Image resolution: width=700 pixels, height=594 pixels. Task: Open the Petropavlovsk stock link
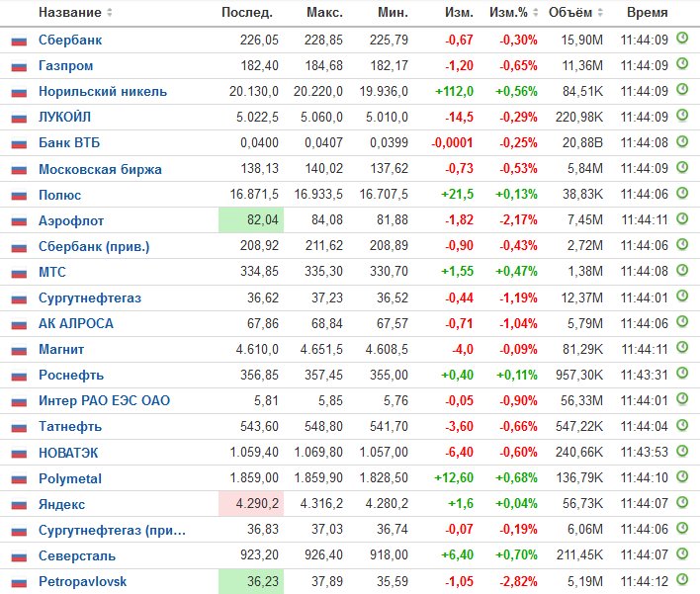[x=83, y=582]
